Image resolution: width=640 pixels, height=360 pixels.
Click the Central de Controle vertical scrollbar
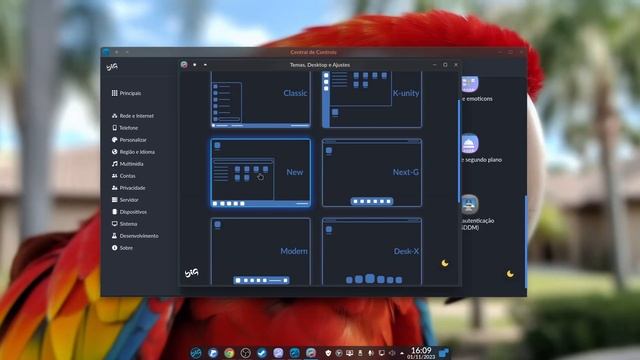526,242
